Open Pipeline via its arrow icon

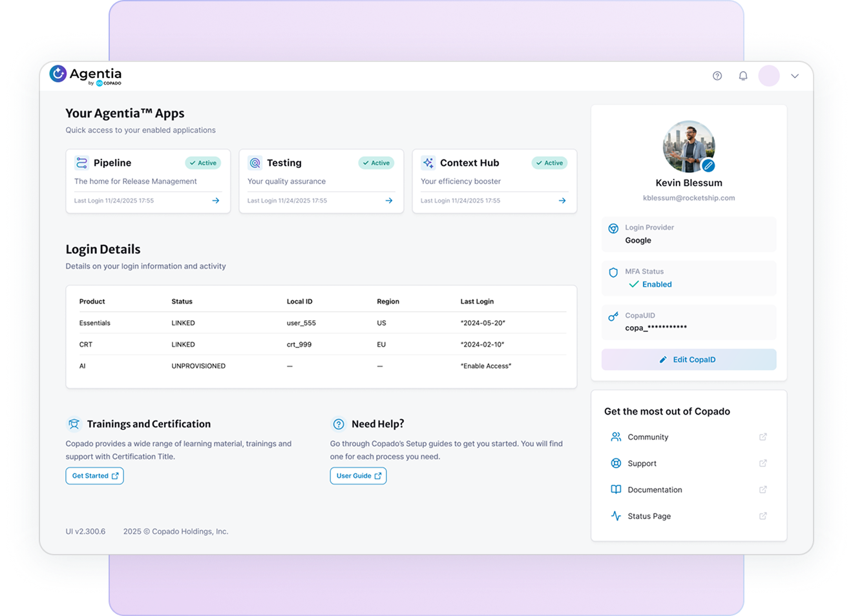(x=216, y=201)
